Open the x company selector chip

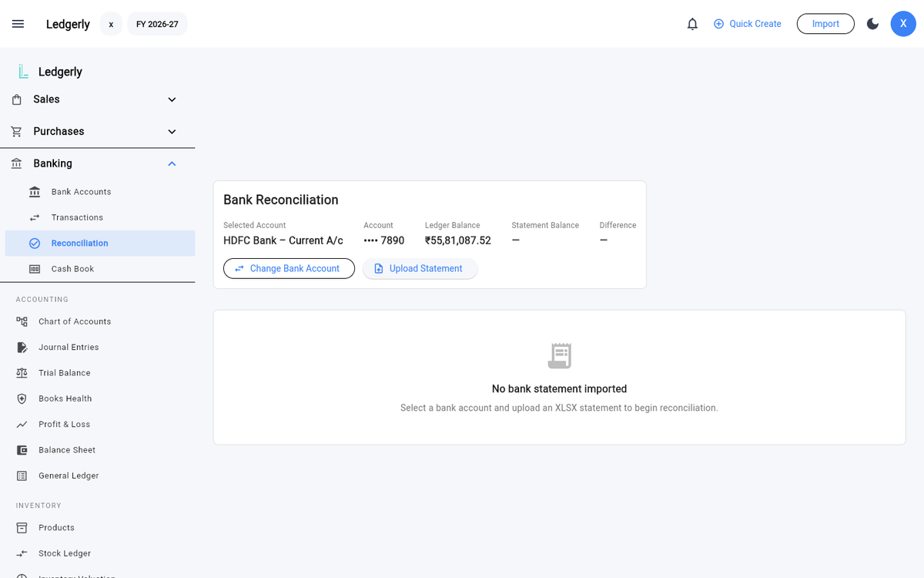tap(111, 24)
